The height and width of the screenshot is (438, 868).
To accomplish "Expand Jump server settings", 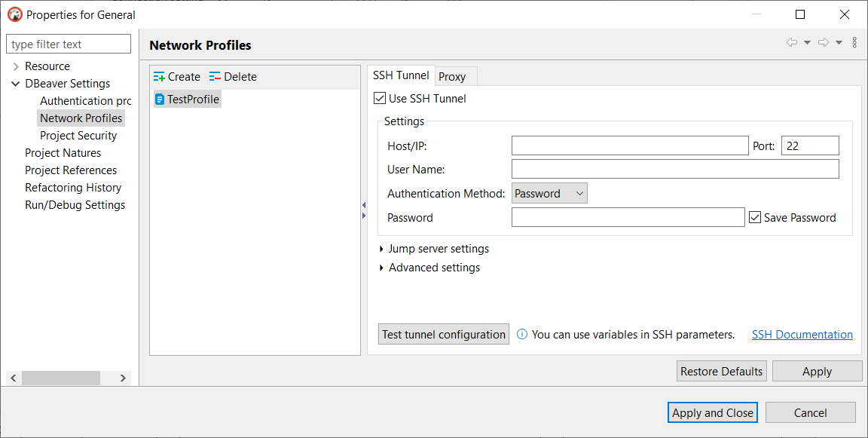I will coord(381,248).
